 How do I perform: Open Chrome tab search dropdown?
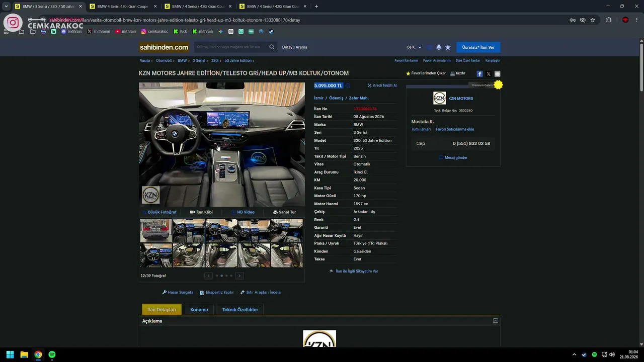coord(6,7)
